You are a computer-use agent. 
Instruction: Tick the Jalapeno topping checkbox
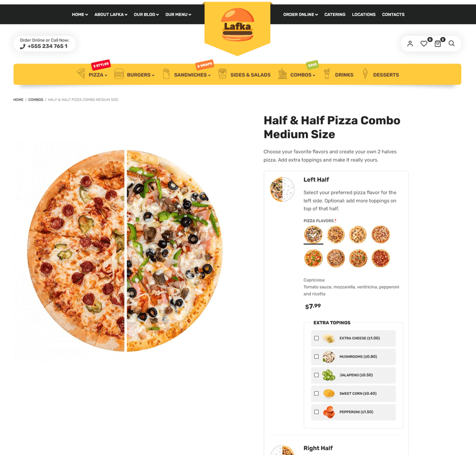(316, 375)
